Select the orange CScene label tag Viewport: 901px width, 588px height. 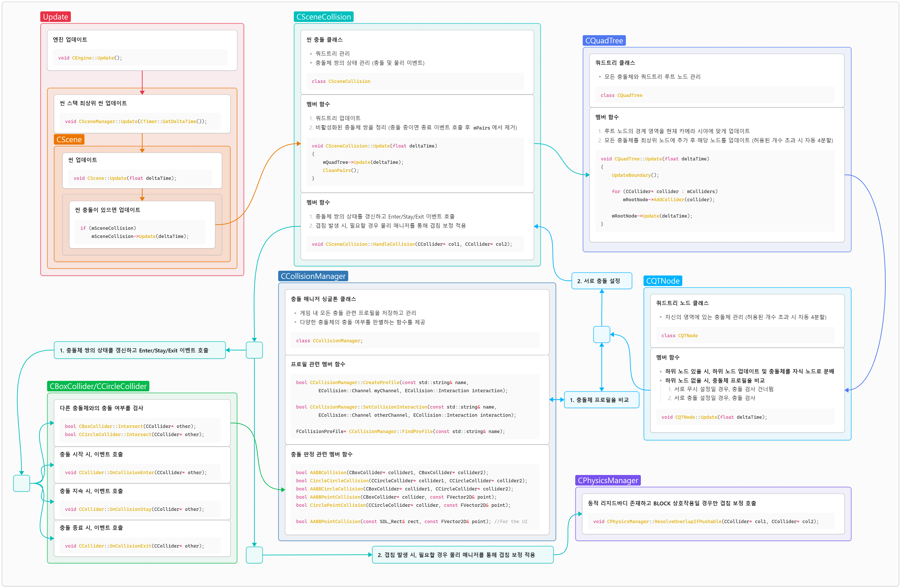69,139
